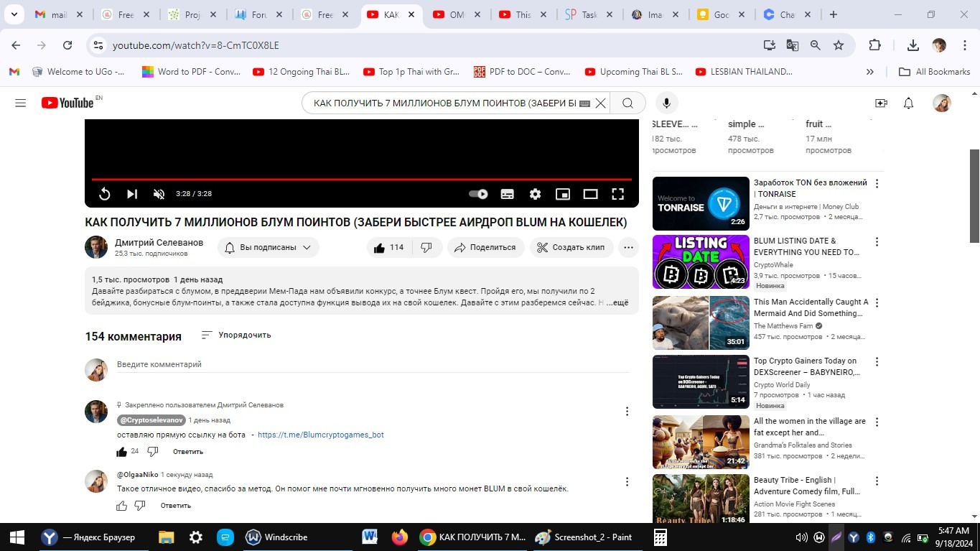The width and height of the screenshot is (980, 551).
Task: Open Chrome three-dot menu
Action: click(963, 45)
